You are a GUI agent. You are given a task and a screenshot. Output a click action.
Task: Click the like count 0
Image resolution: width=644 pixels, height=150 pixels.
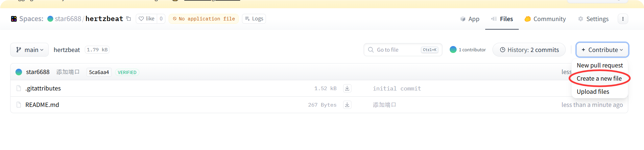[161, 19]
